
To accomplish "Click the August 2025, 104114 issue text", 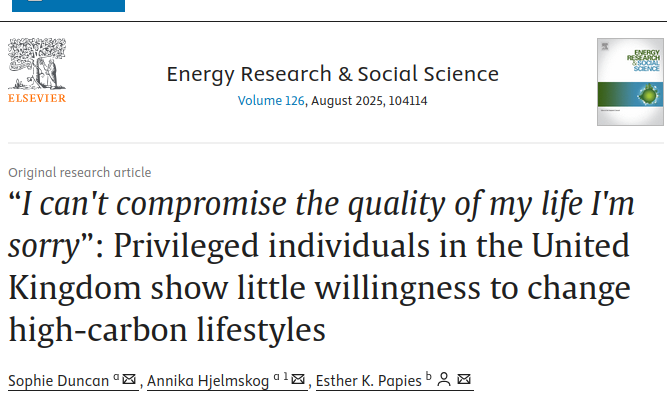I will 369,101.
